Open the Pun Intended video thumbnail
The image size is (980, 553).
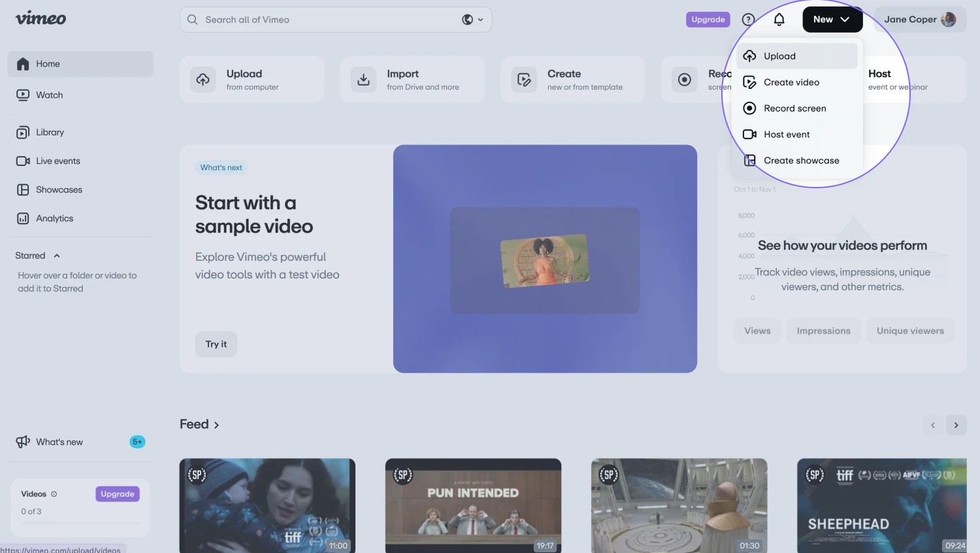[x=473, y=505]
